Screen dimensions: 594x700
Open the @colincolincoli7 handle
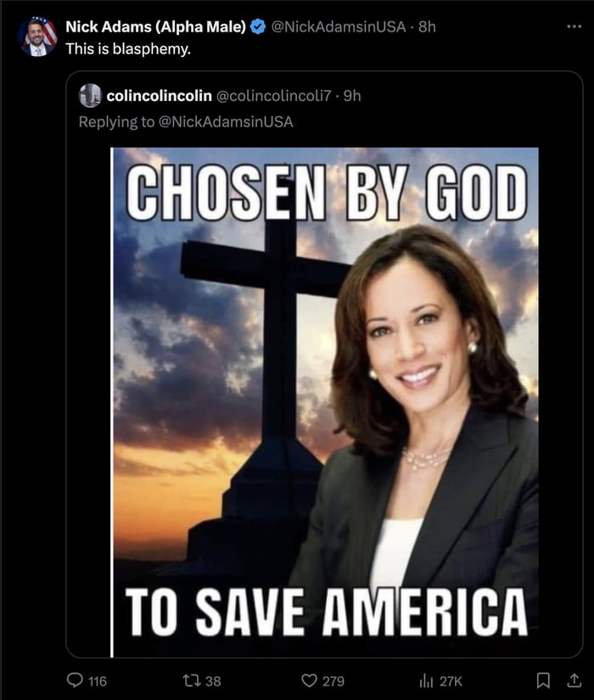[274, 96]
